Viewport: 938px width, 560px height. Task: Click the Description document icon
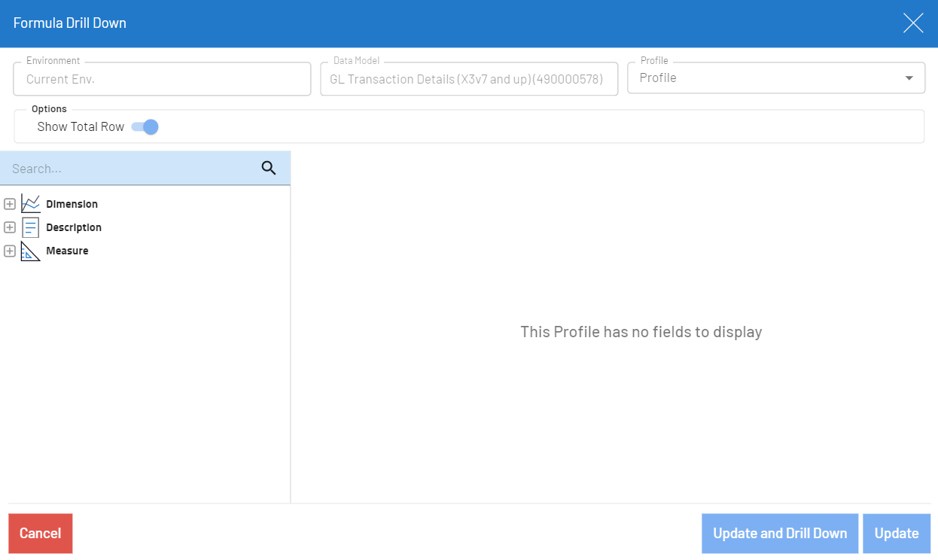click(x=30, y=227)
